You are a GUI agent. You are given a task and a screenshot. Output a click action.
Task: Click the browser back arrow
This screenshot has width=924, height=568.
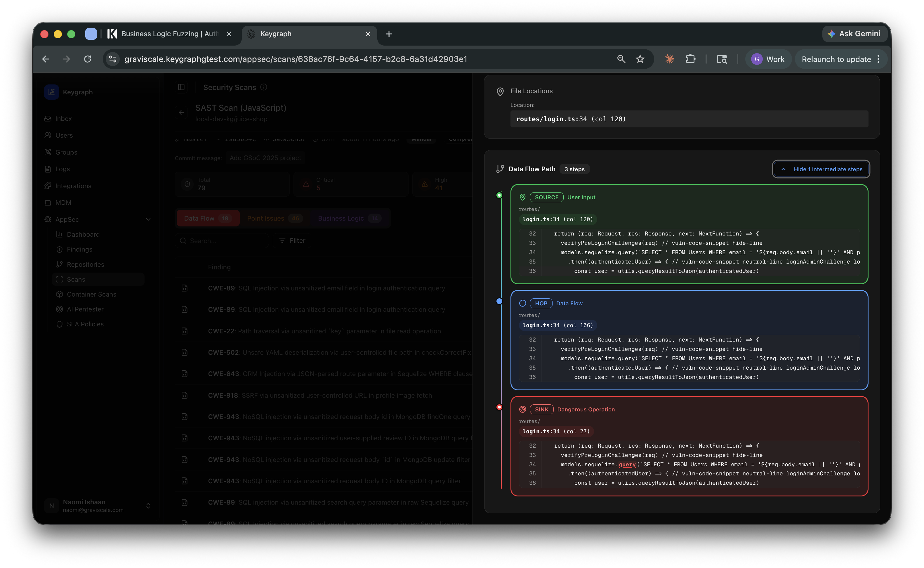point(46,59)
